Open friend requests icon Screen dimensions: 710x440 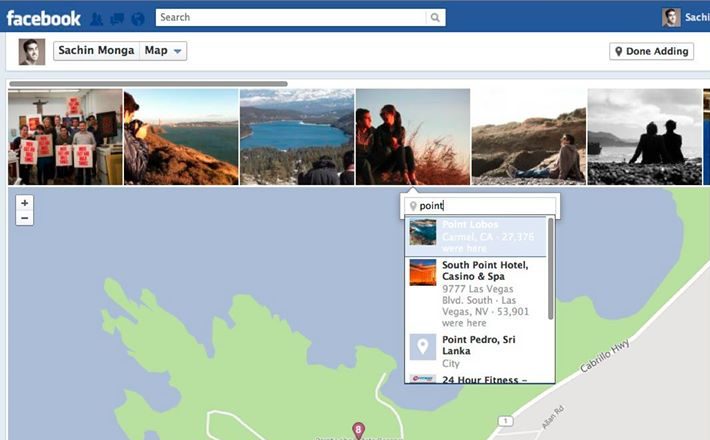point(96,18)
